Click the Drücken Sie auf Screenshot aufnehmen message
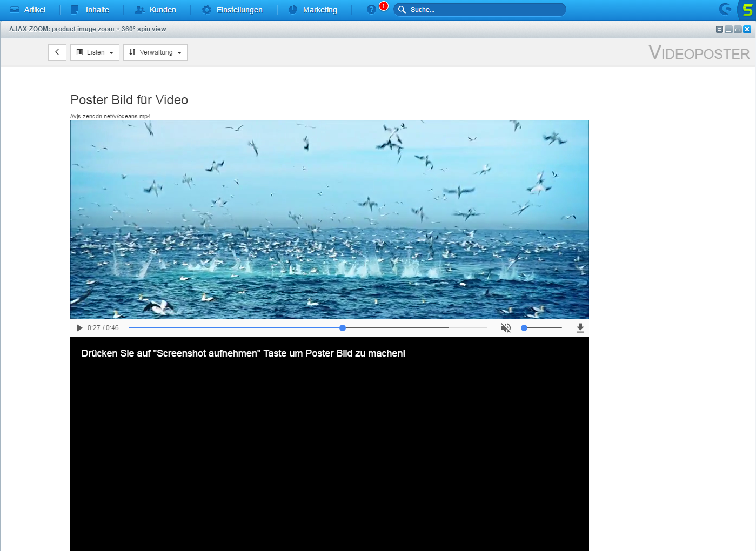Viewport: 756px width, 551px height. coord(243,353)
